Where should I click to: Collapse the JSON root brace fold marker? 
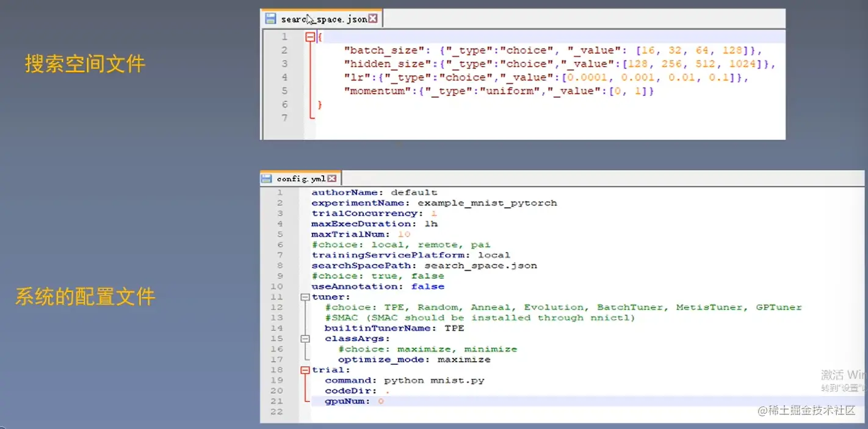click(309, 37)
